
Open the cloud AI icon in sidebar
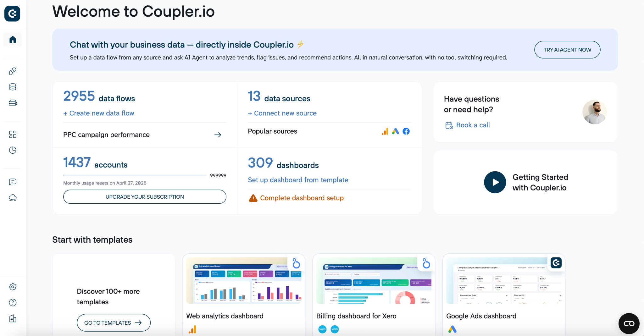13,198
